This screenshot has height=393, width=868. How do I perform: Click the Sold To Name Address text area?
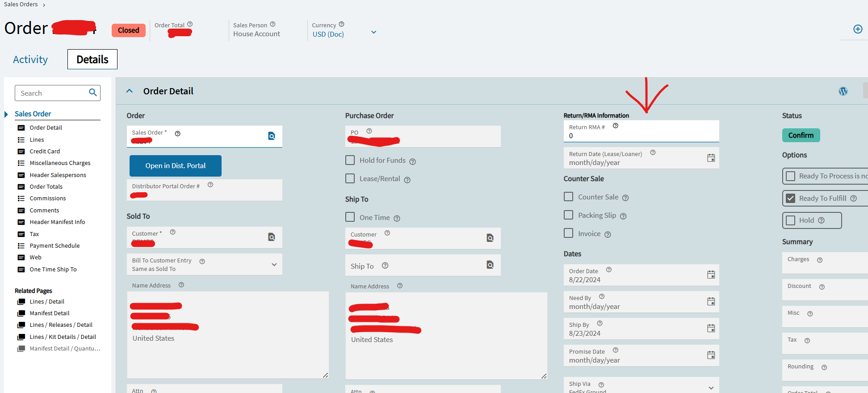[x=228, y=335]
